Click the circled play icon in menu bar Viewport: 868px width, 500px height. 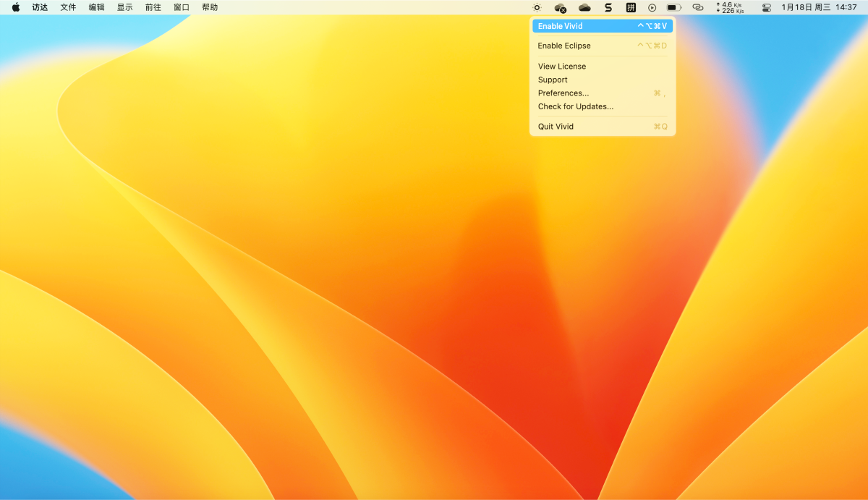652,7
